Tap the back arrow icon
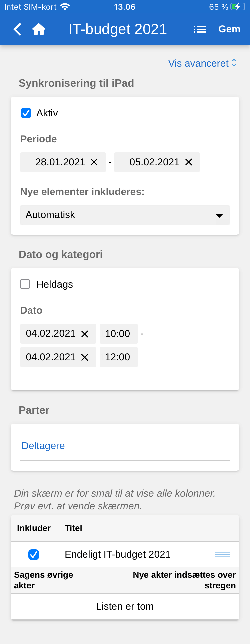The image size is (250, 644). click(x=18, y=29)
